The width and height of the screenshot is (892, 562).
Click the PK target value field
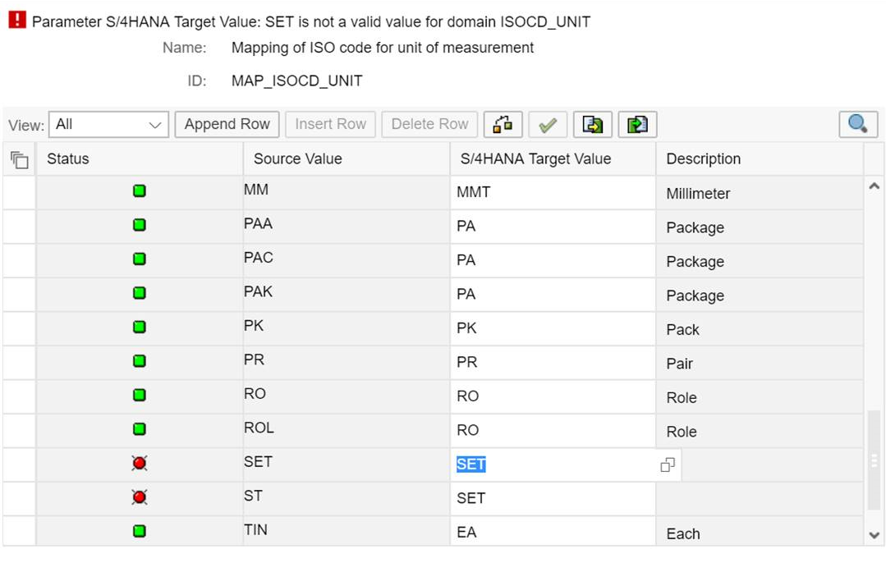(x=553, y=328)
